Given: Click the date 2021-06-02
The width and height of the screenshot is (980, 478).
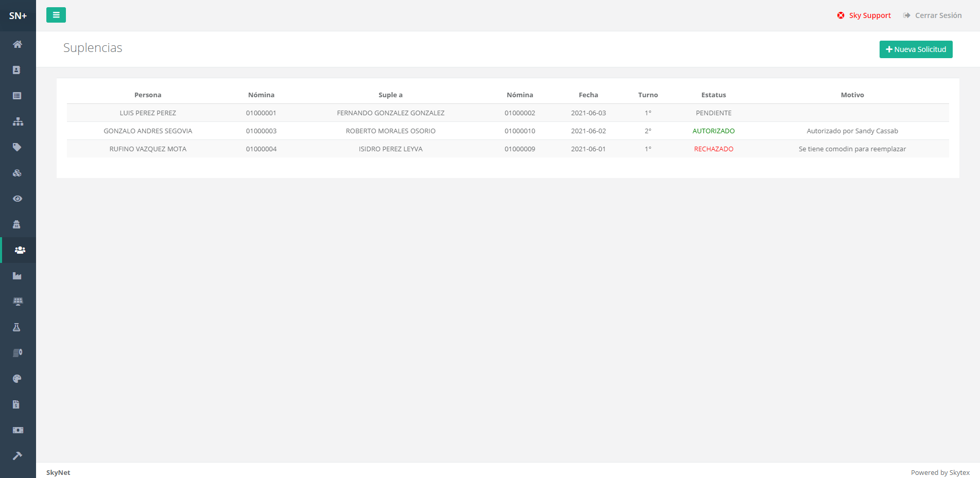Looking at the screenshot, I should (588, 131).
